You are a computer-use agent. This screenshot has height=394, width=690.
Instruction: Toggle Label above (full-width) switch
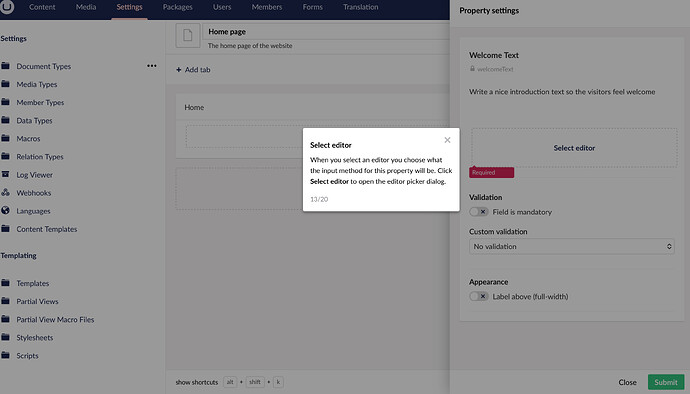(x=478, y=296)
